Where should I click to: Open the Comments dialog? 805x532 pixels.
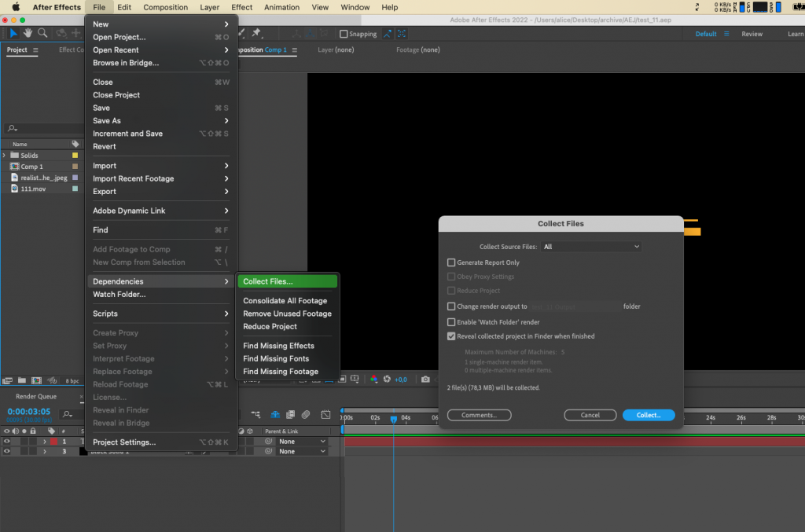479,414
